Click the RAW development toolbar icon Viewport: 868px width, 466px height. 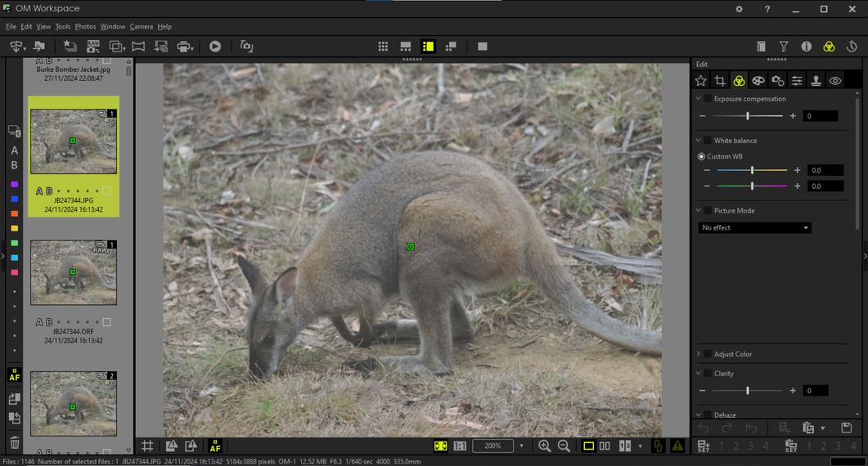pyautogui.click(x=93, y=47)
